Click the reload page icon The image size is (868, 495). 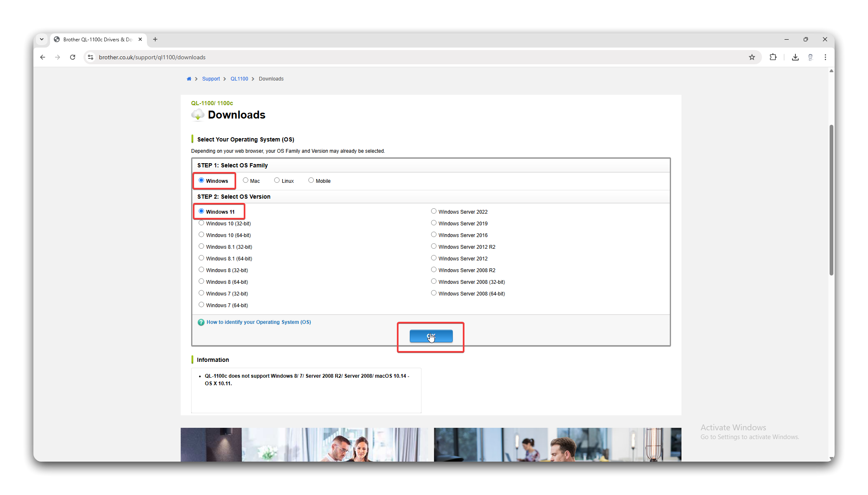73,57
